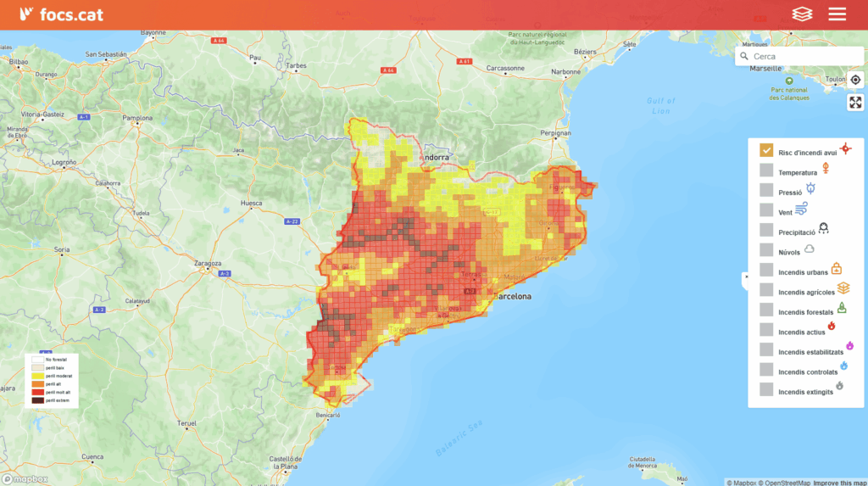Click the Barcelona label on the map
868x486 pixels.
tap(512, 297)
